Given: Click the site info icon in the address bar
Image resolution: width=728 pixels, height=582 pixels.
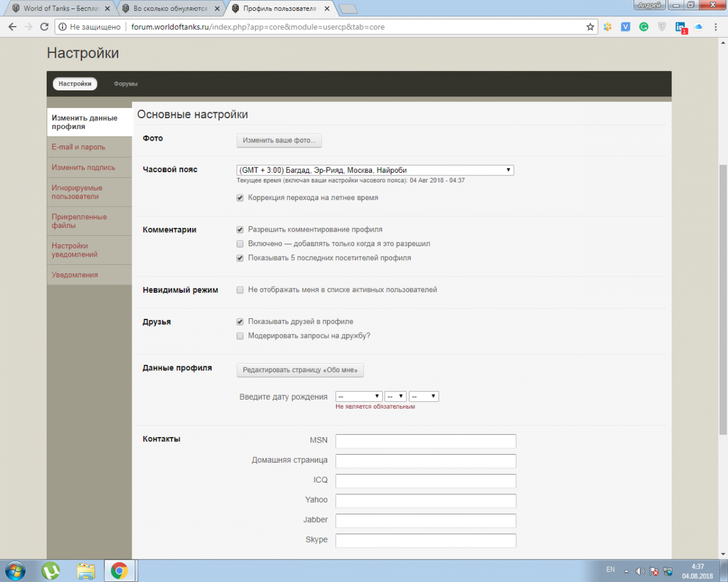Looking at the screenshot, I should [62, 27].
